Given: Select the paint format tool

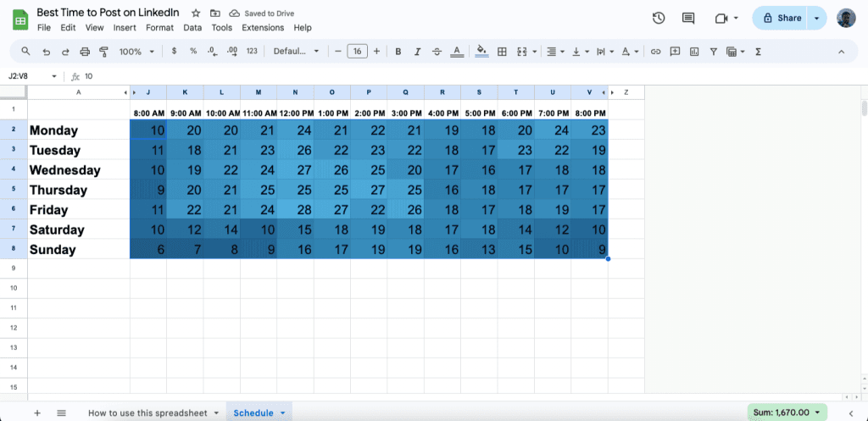Looking at the screenshot, I should 104,52.
